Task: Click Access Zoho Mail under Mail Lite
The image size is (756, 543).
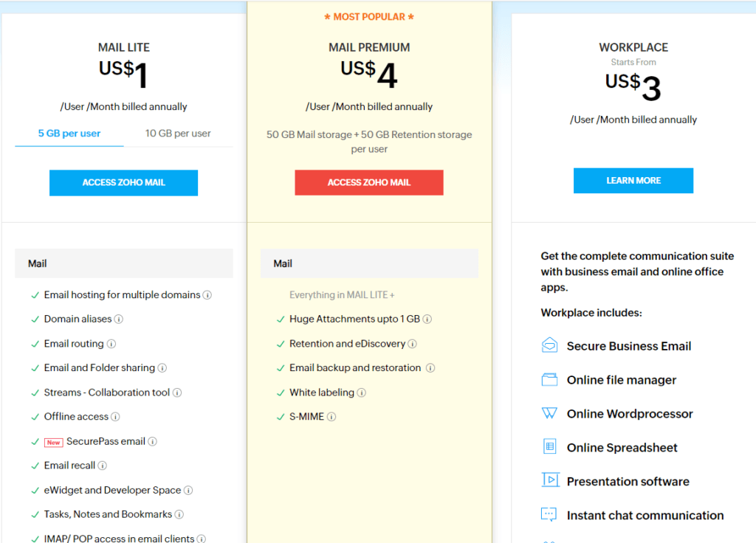Action: pos(123,183)
